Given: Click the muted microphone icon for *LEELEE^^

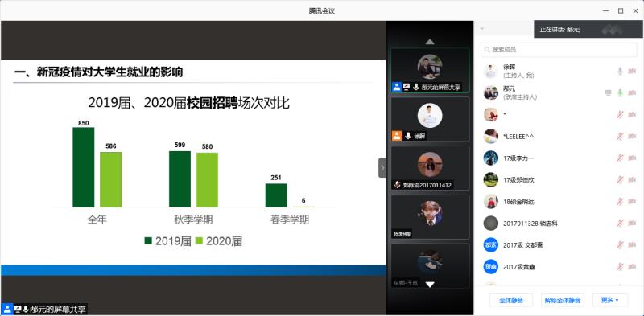Looking at the screenshot, I should pos(620,136).
